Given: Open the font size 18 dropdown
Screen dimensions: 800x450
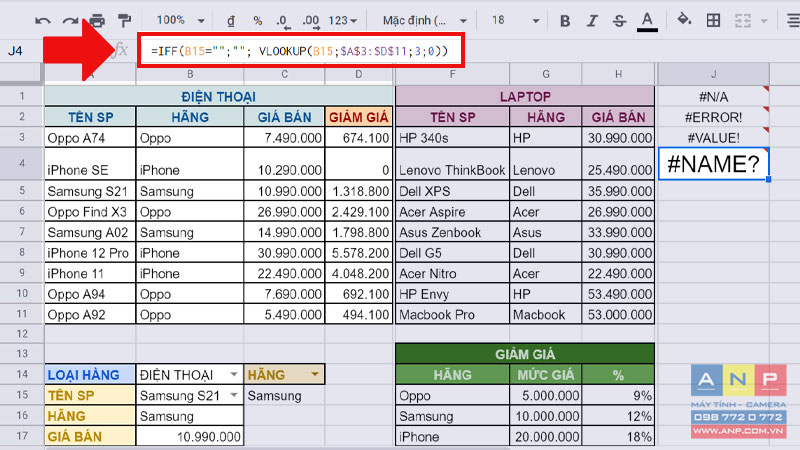Looking at the screenshot, I should 515,21.
